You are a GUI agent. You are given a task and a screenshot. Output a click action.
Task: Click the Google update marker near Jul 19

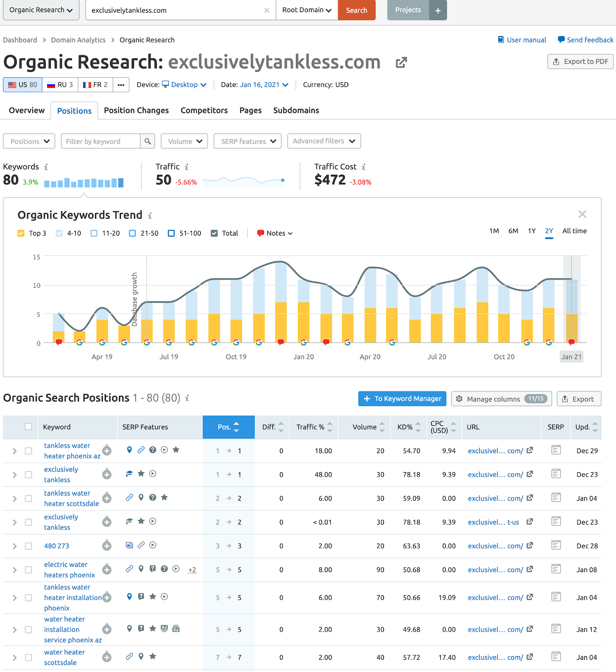169,342
